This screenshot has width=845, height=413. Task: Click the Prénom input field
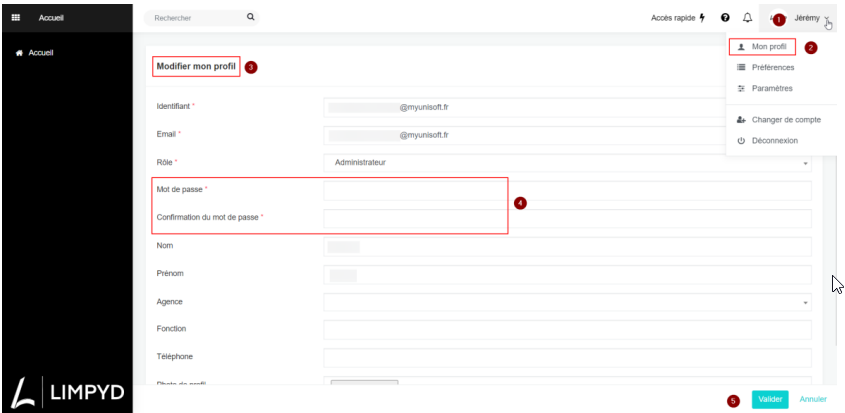[567, 275]
